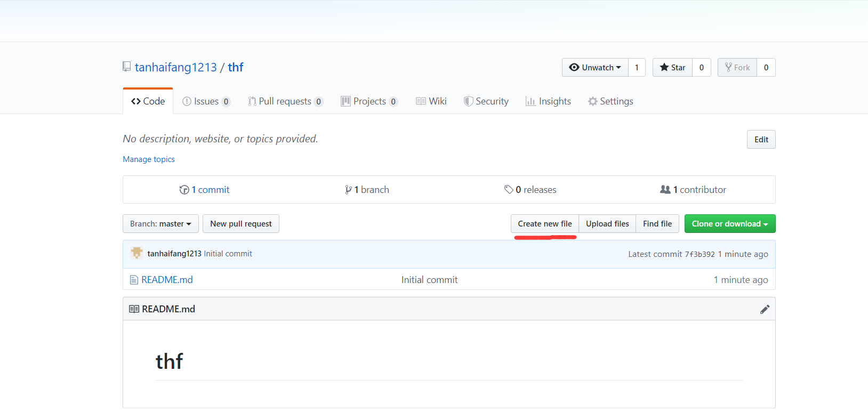Click the Find file button
The image size is (868, 412).
[657, 224]
